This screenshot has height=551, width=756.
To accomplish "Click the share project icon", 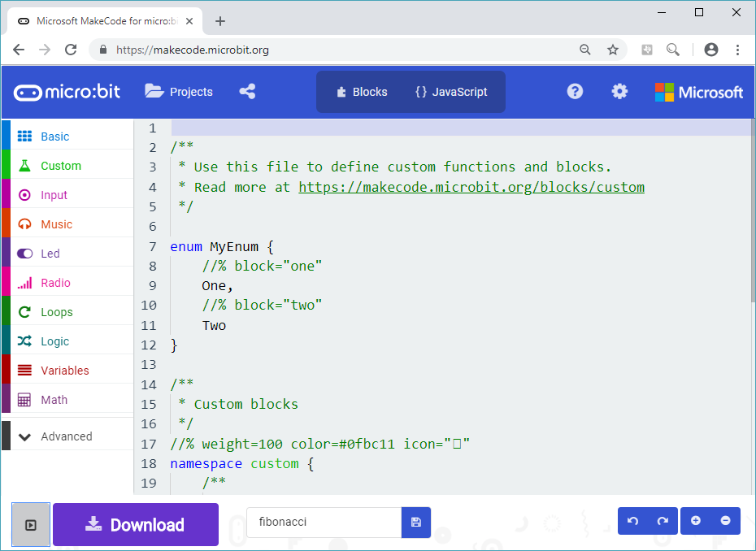I will click(x=247, y=92).
